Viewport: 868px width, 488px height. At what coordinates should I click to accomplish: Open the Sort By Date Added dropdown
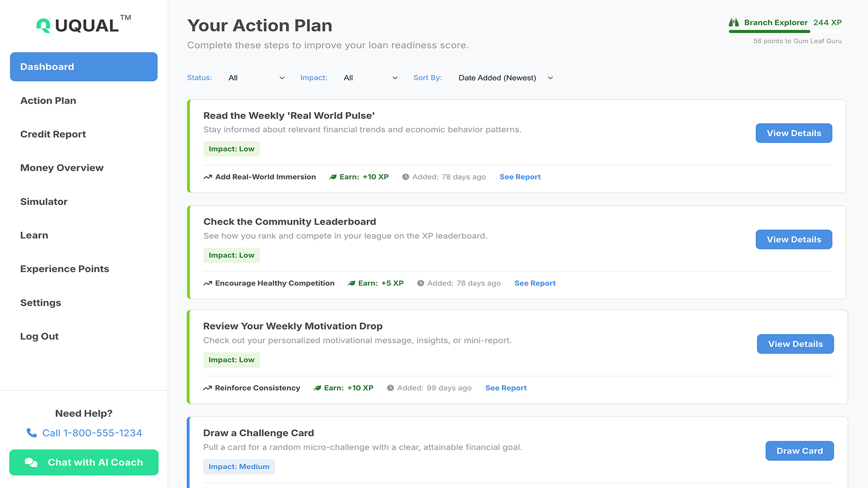[x=506, y=78]
